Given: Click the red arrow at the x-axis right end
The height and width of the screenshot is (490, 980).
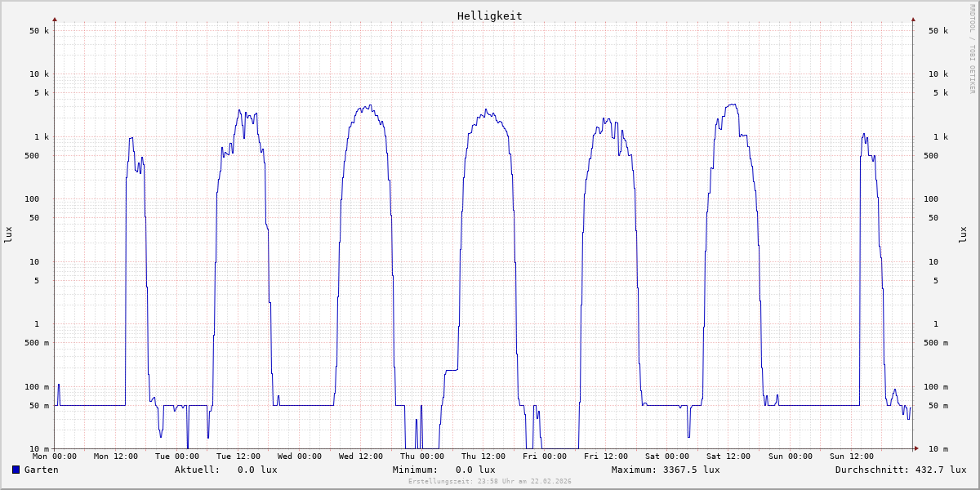Looking at the screenshot, I should [x=916, y=448].
